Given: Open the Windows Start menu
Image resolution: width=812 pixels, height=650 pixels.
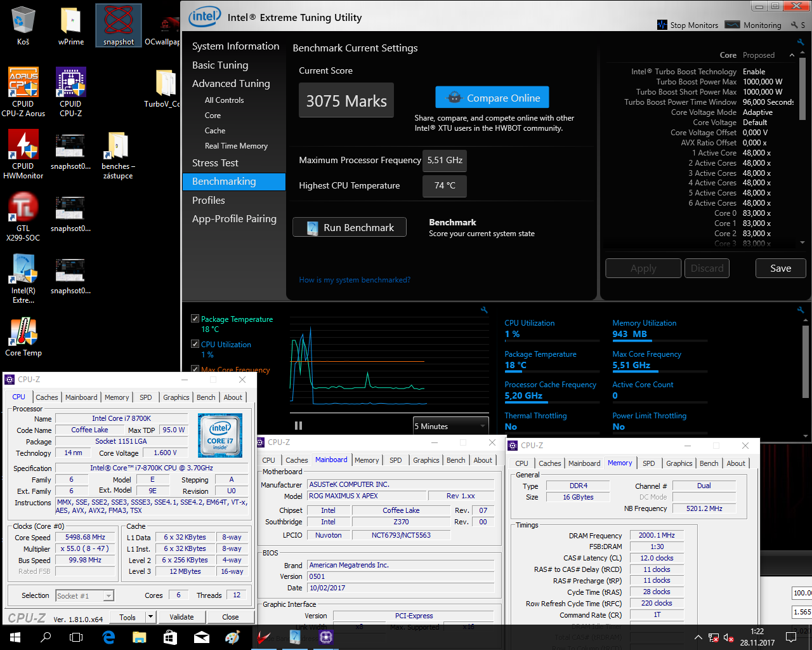Looking at the screenshot, I should coord(15,637).
